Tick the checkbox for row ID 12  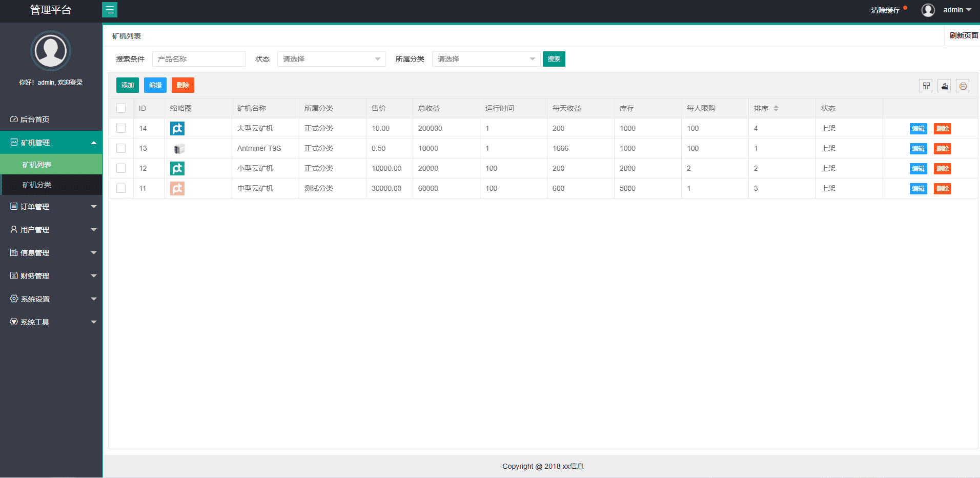tap(121, 168)
